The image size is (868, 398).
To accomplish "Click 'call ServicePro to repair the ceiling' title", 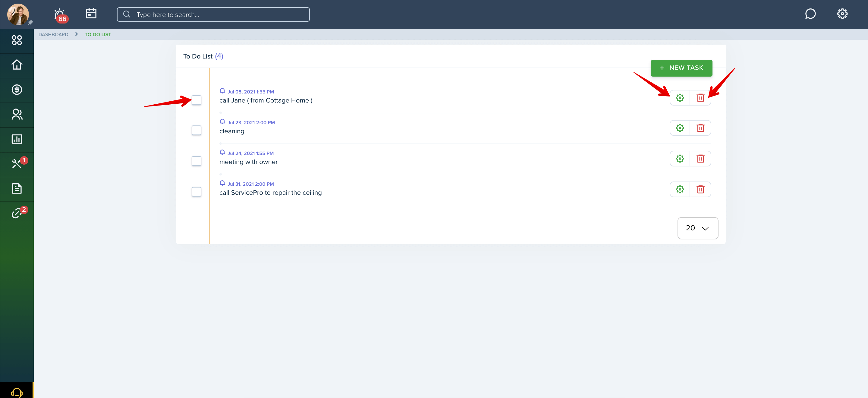I will point(271,193).
